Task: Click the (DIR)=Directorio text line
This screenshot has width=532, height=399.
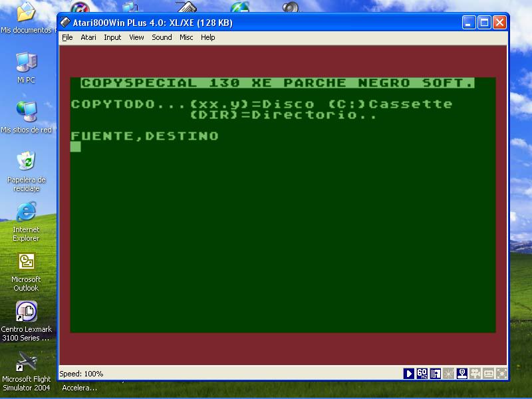Action: pos(283,114)
